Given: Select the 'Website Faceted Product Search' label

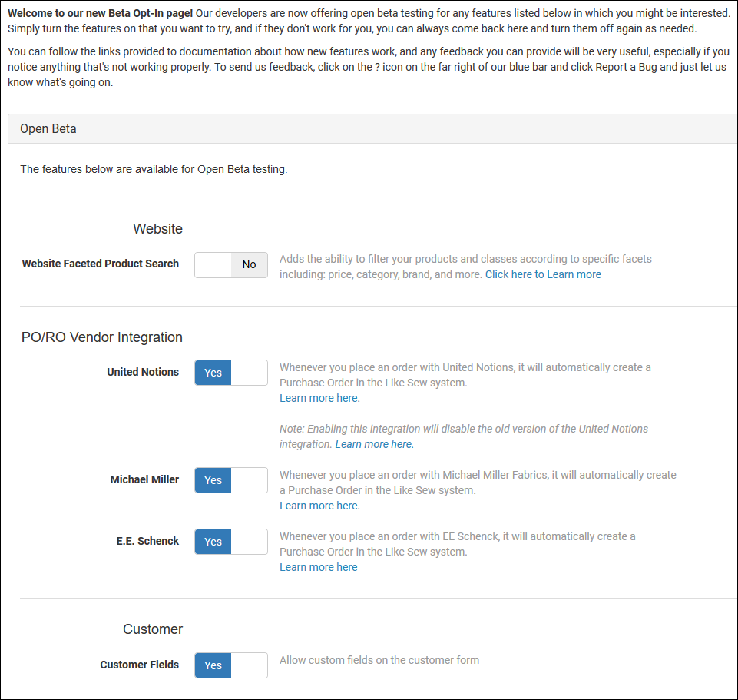Looking at the screenshot, I should point(100,264).
